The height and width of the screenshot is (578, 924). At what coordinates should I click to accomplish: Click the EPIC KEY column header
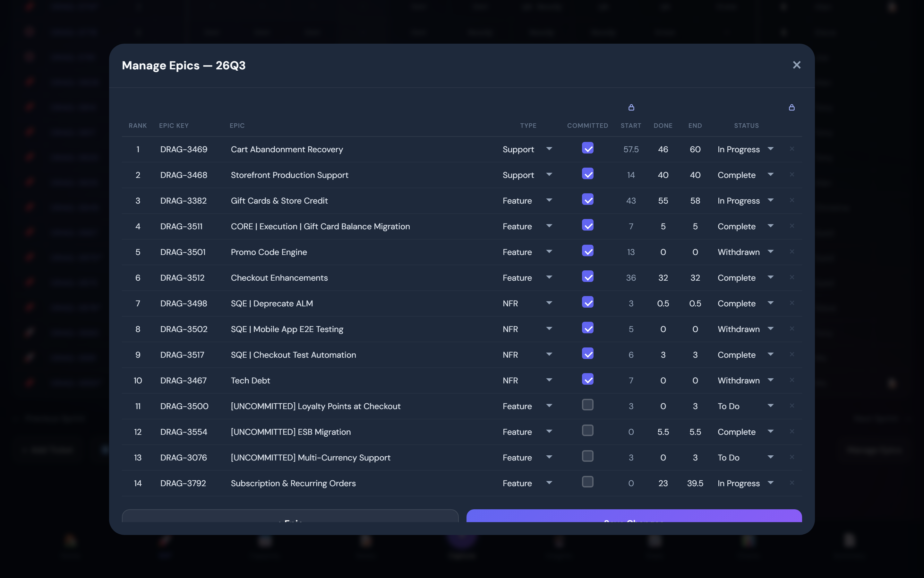pos(174,126)
